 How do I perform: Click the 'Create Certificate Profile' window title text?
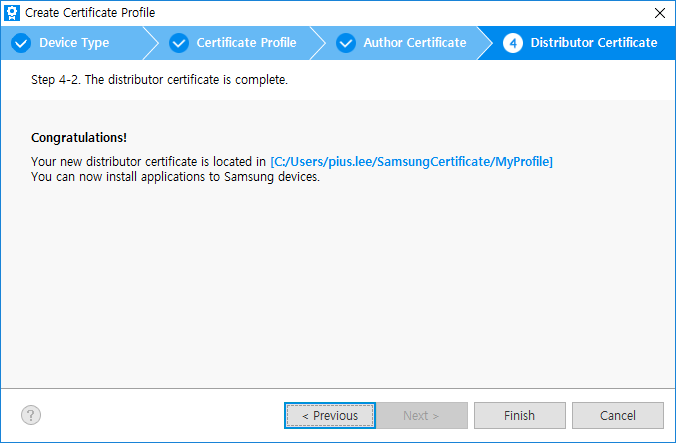pyautogui.click(x=90, y=13)
